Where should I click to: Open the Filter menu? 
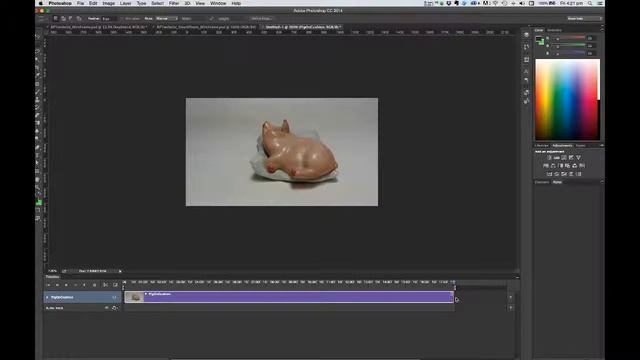174,3
